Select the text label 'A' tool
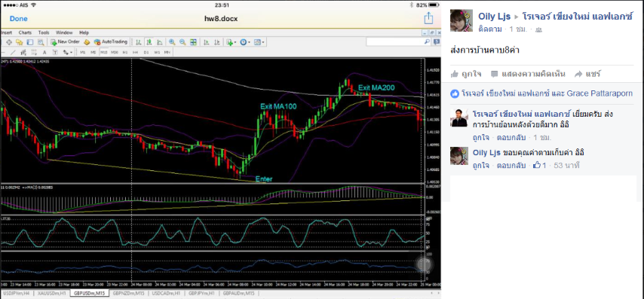This screenshot has width=644, height=299. 44,52
